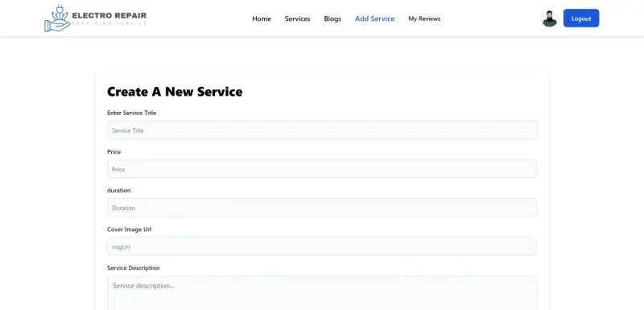This screenshot has width=644, height=310.
Task: Focus the Service Title input field
Action: tap(322, 130)
